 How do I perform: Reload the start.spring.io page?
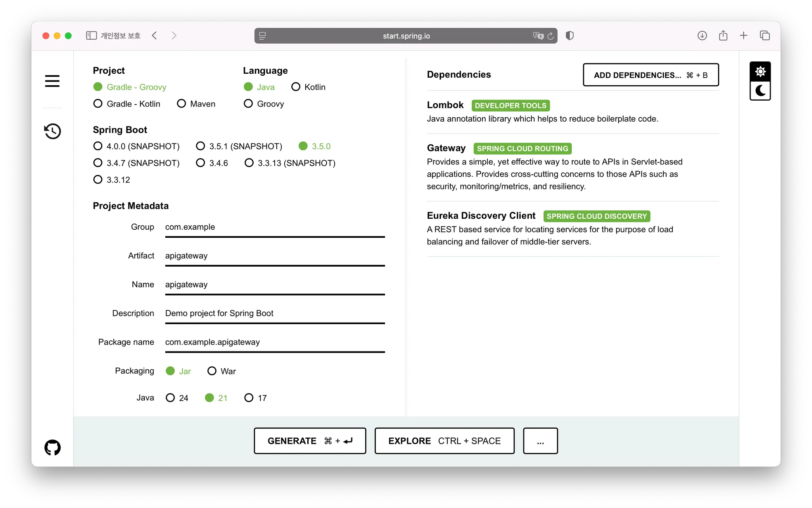(x=550, y=36)
